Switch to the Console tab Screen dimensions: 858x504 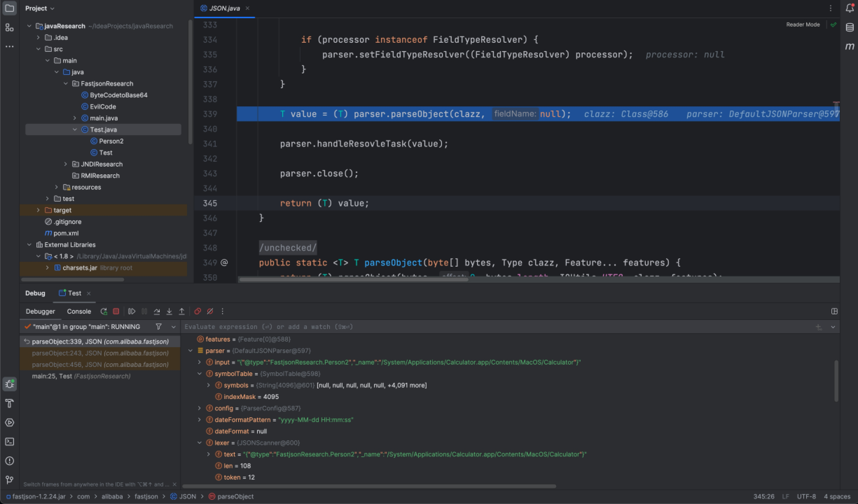click(79, 311)
